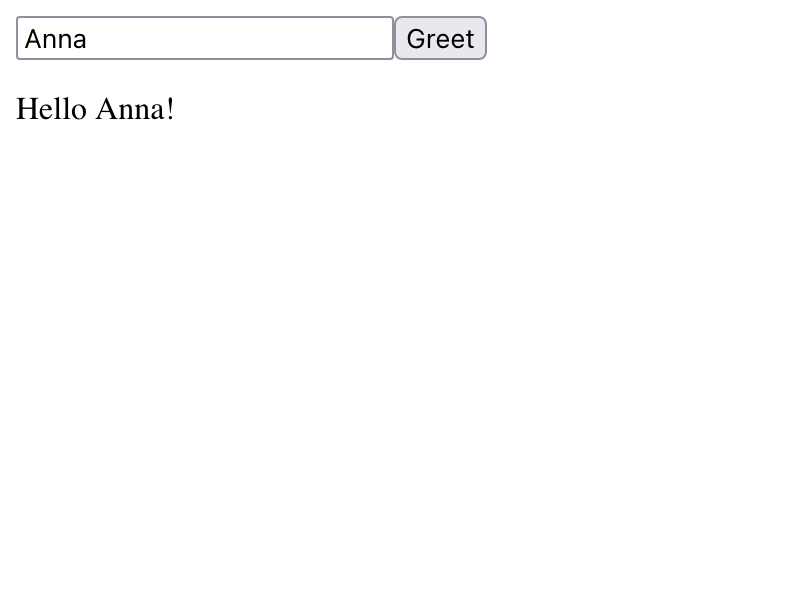
Task: Hit the Greet button beside the input
Action: click(440, 38)
